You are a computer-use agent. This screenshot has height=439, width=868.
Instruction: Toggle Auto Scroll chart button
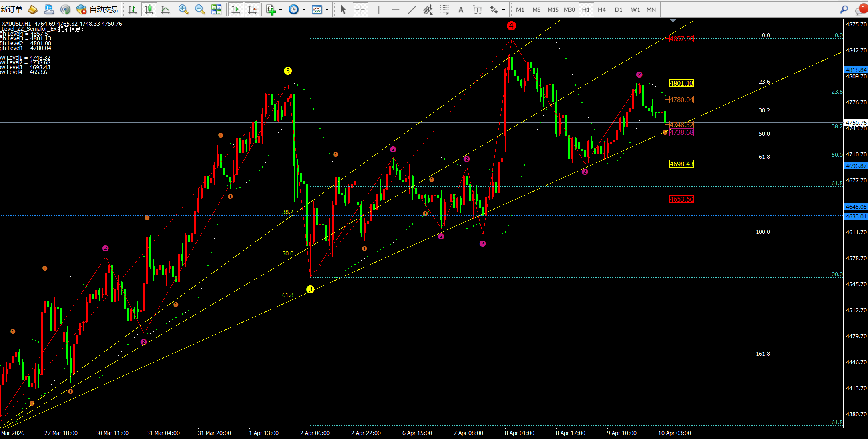click(x=236, y=10)
